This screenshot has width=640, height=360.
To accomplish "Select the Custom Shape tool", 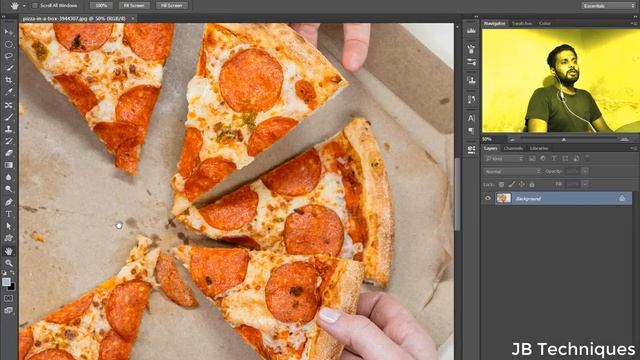I will 9,238.
